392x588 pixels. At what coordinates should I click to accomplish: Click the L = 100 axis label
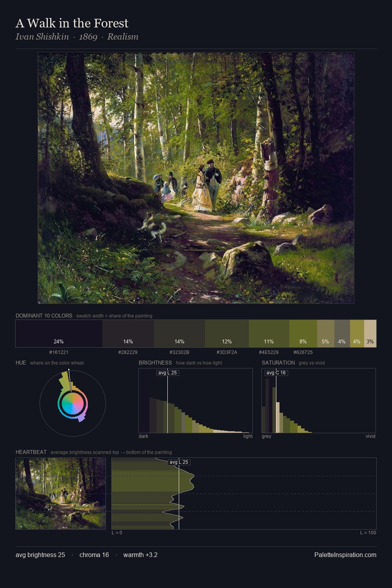(368, 533)
